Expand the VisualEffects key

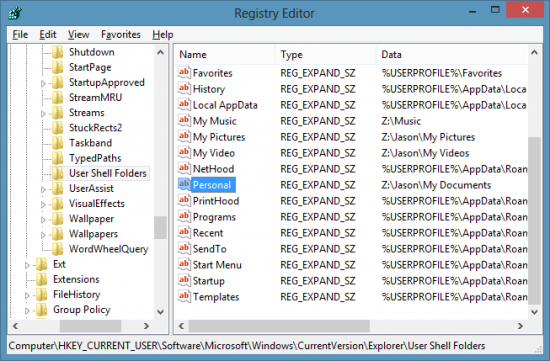click(x=43, y=205)
